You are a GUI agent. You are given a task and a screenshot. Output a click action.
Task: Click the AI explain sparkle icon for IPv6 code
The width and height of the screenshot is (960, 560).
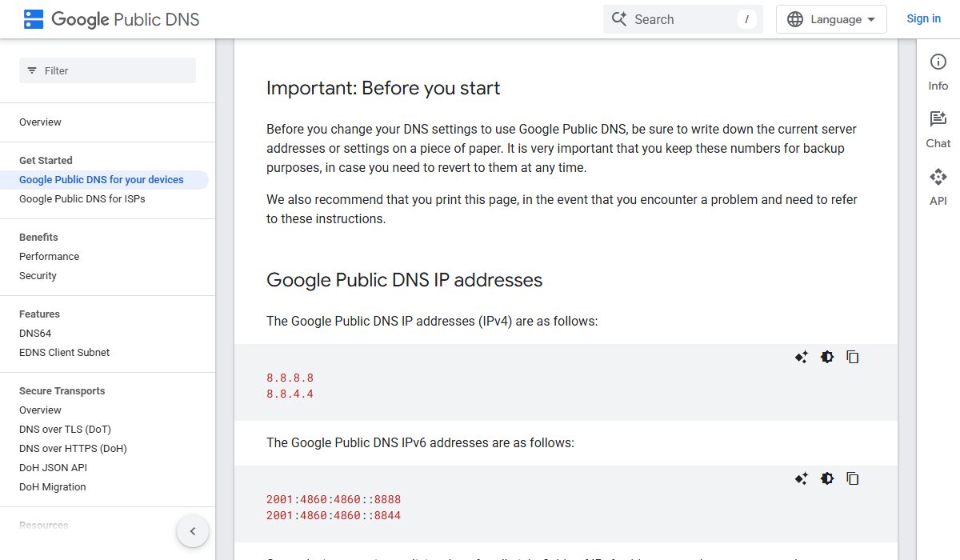click(x=802, y=478)
